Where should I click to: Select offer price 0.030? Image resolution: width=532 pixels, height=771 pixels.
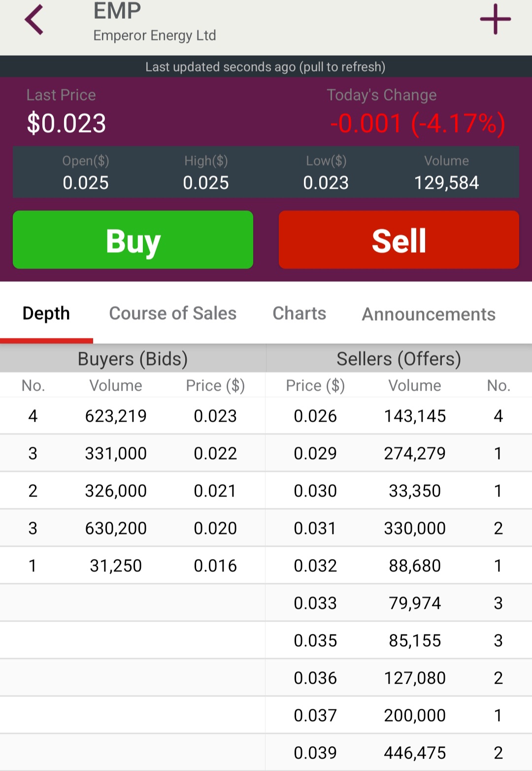click(x=315, y=491)
